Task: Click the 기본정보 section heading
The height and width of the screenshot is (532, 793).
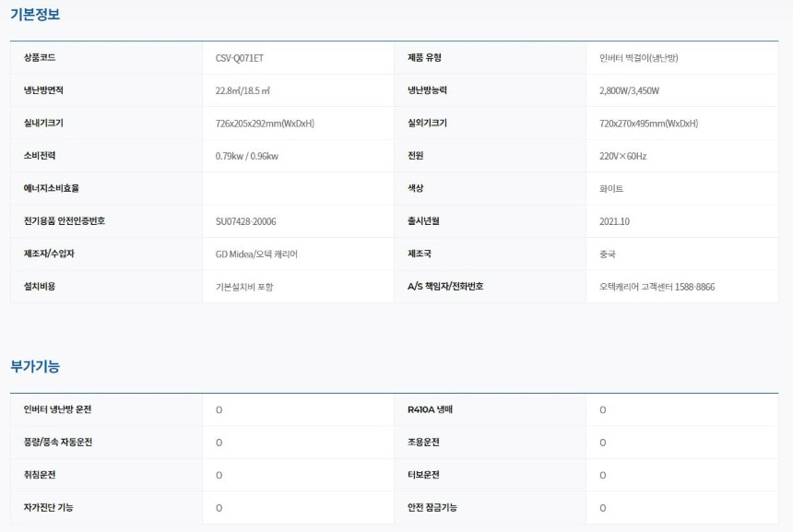Action: (35, 15)
